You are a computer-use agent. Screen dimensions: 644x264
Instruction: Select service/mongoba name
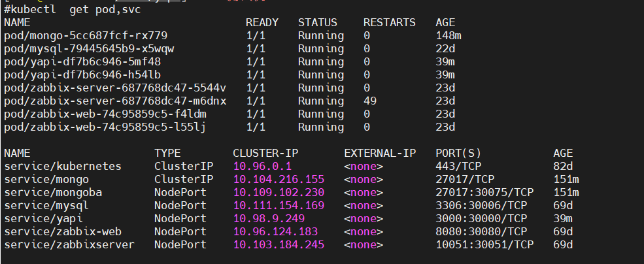point(52,193)
